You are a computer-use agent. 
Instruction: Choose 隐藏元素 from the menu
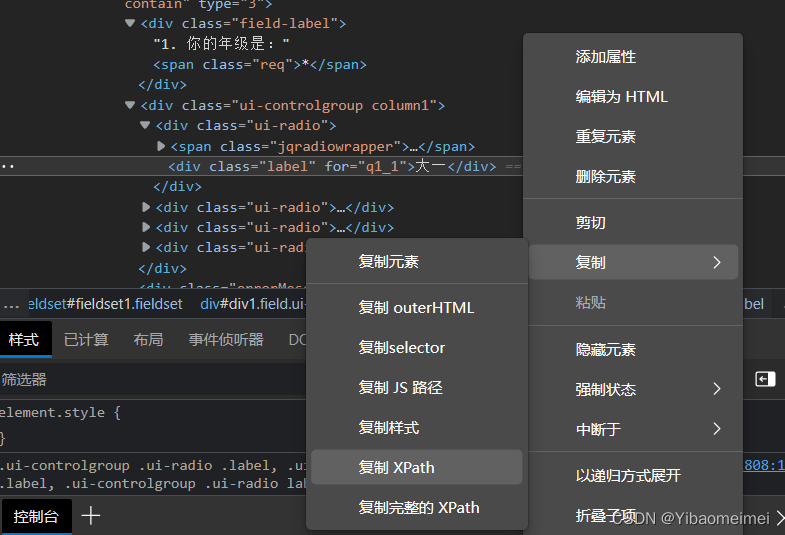633,349
